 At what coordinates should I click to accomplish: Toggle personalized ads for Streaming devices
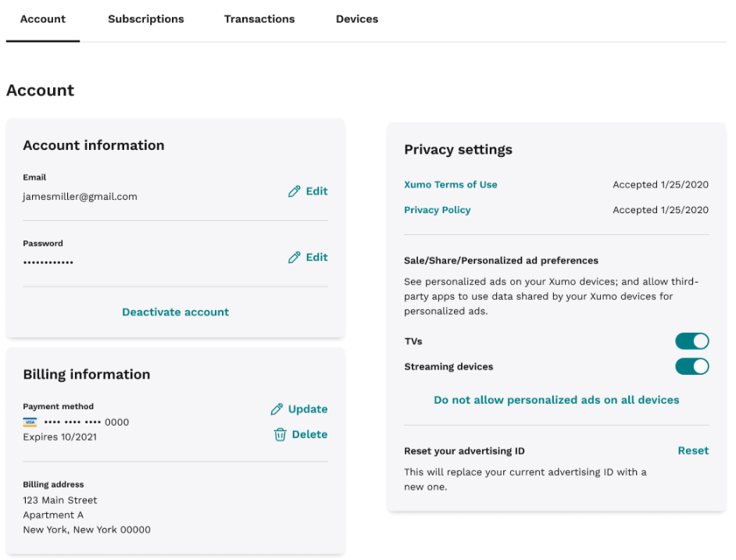(692, 366)
